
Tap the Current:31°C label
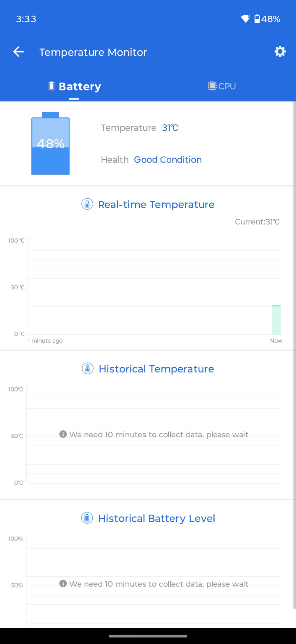pos(257,222)
